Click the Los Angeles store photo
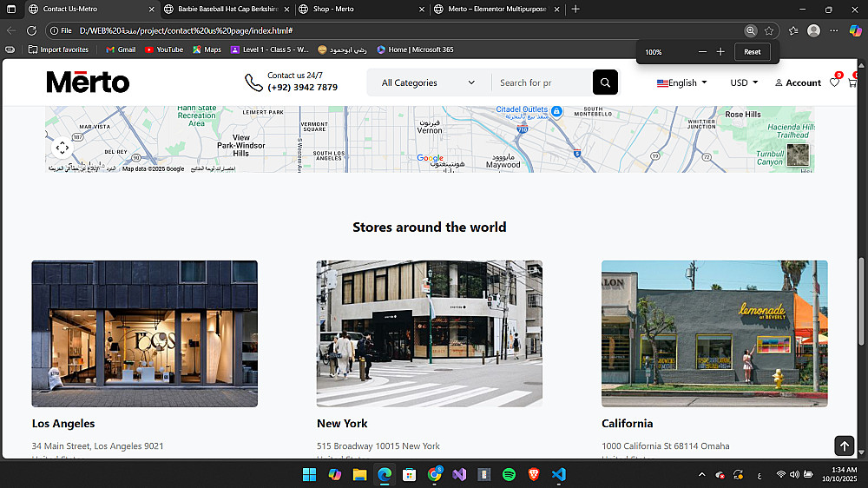 tap(145, 333)
